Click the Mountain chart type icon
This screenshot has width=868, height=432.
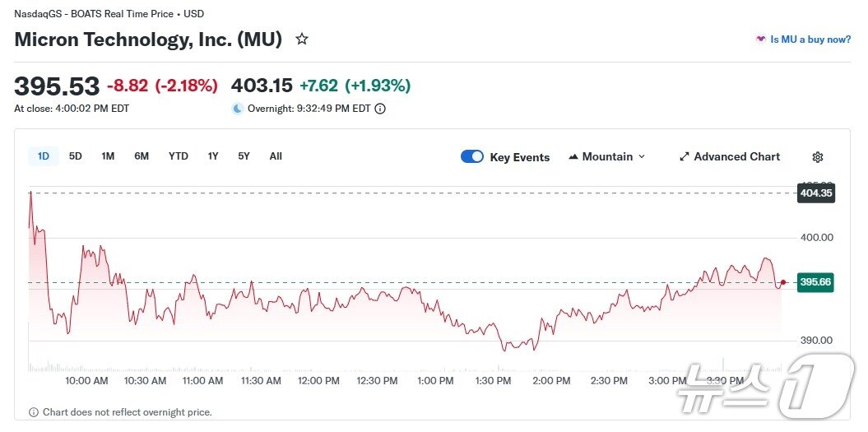click(573, 157)
